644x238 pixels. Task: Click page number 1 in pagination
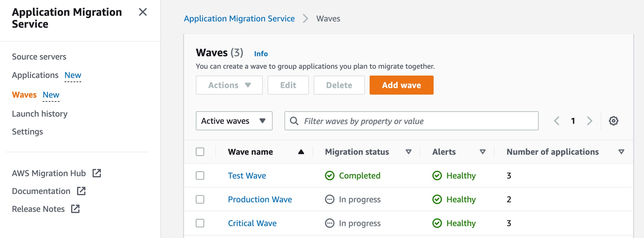(573, 121)
